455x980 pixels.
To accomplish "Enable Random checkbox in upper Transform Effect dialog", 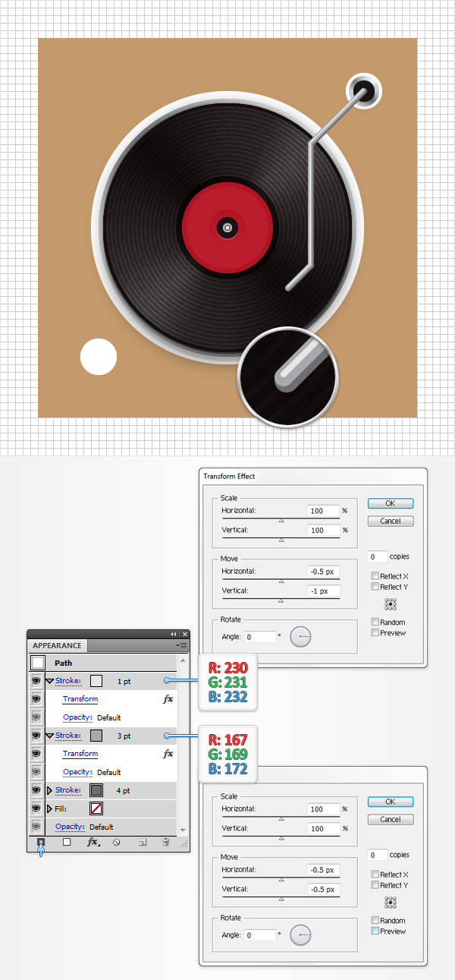I will point(375,622).
